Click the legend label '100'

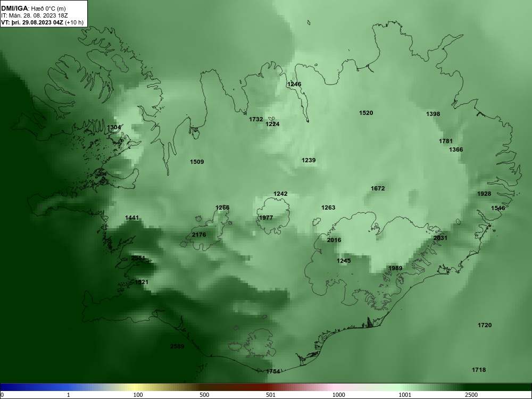[x=138, y=395]
